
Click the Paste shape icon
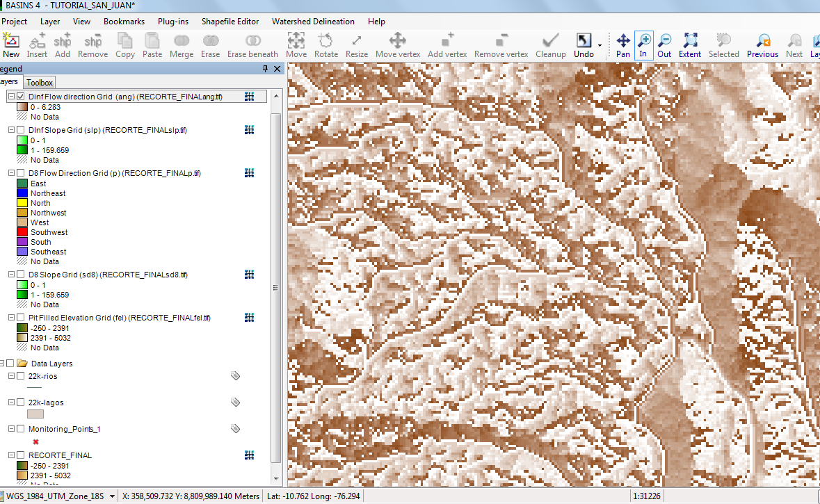(152, 45)
